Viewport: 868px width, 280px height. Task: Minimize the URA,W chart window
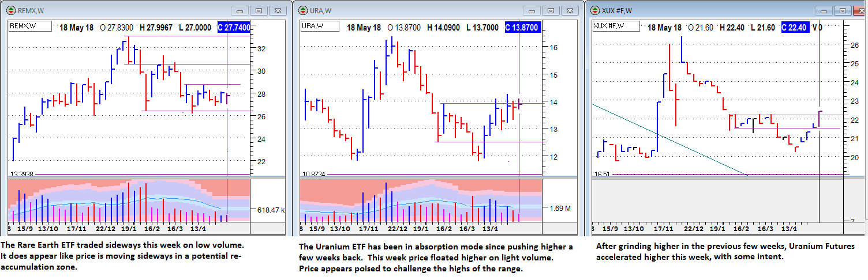[x=533, y=11]
